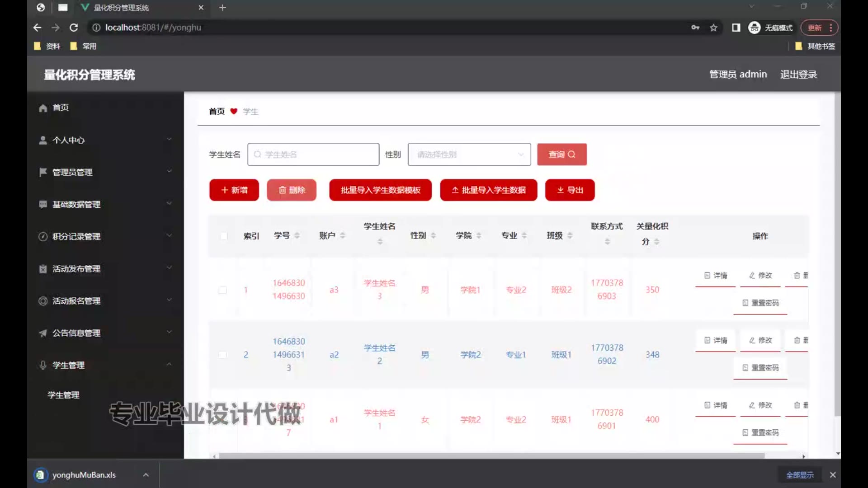Click the paper plane icon beside 公告信息管理
The height and width of the screenshot is (488, 868).
[43, 333]
